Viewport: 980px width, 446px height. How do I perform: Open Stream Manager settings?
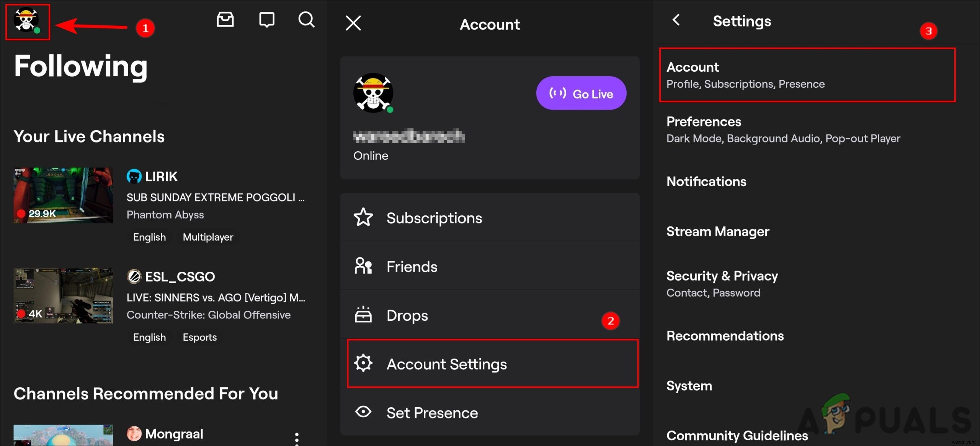coord(717,231)
